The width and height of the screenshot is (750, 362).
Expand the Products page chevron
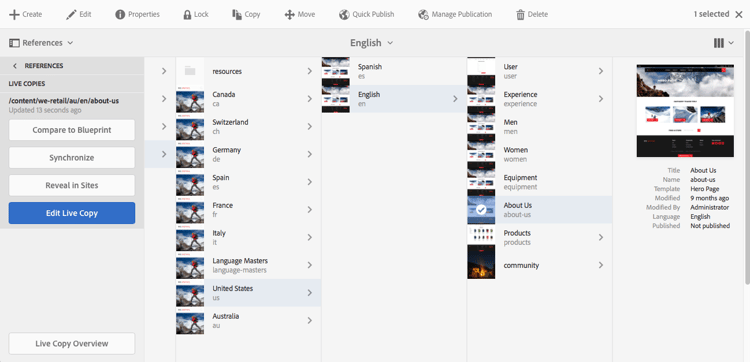(x=601, y=237)
